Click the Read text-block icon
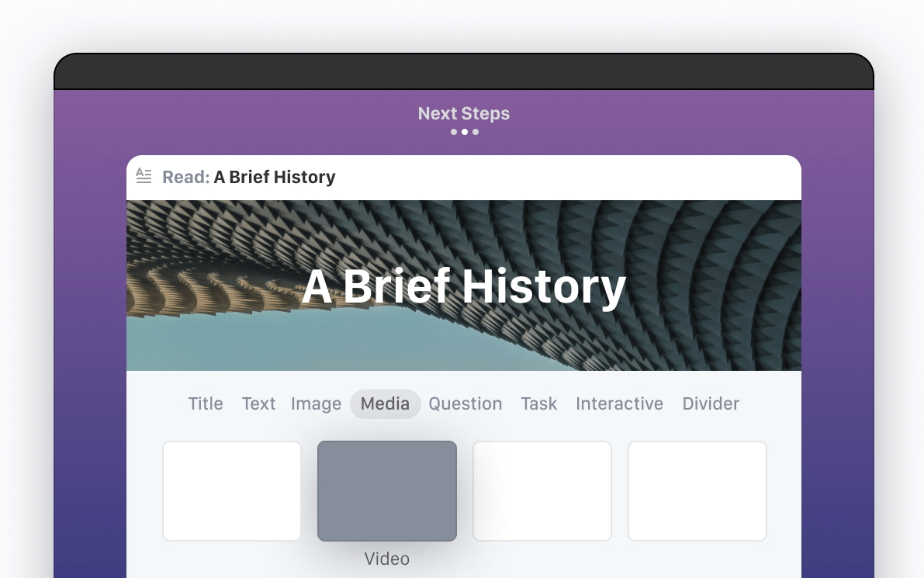Screen dimensions: 924x578 click(144, 176)
